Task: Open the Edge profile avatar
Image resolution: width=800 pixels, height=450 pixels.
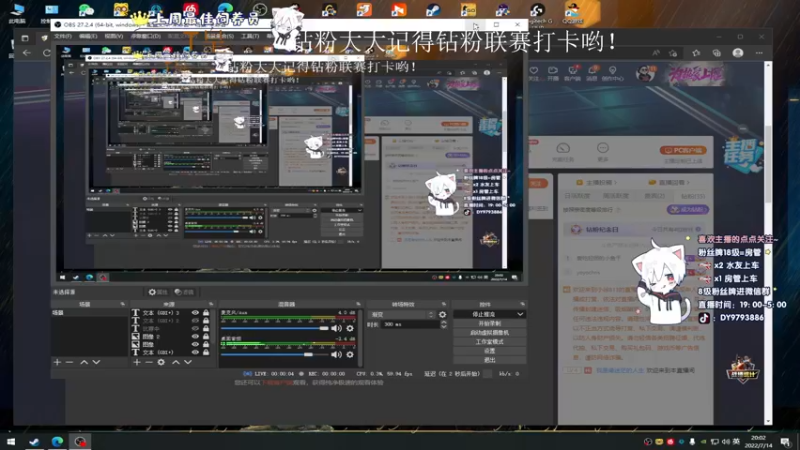Action: coord(738,53)
